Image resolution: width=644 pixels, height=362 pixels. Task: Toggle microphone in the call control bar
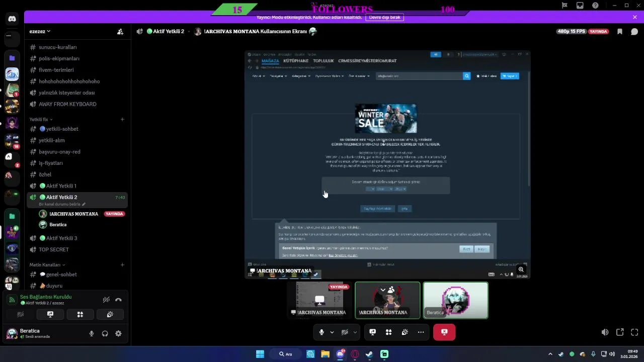(x=321, y=332)
